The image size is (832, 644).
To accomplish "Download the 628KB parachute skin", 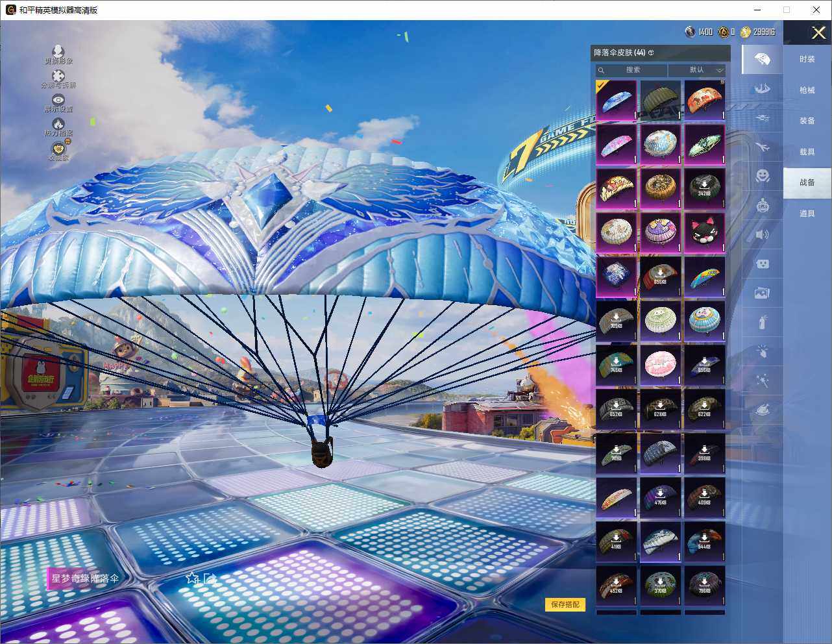I will pyautogui.click(x=660, y=408).
